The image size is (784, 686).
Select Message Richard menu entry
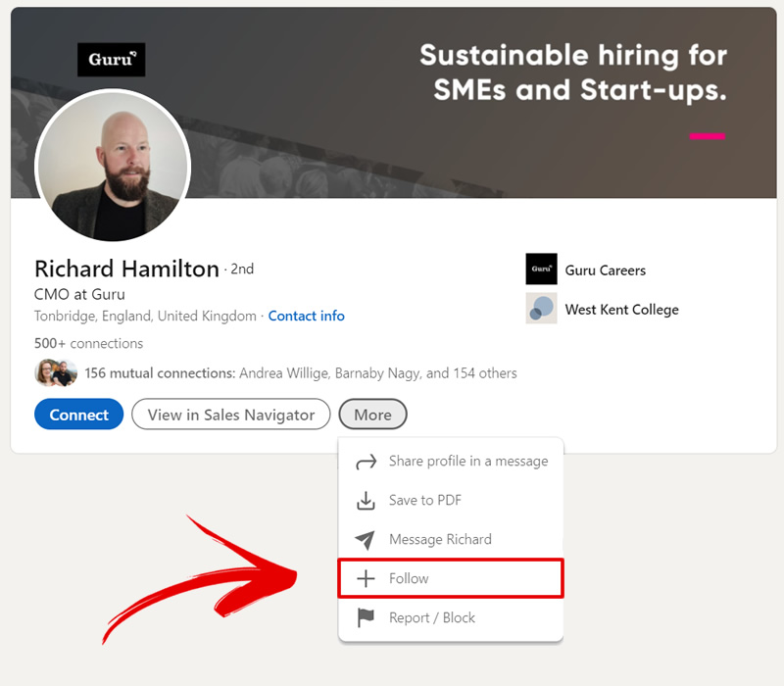tap(440, 540)
